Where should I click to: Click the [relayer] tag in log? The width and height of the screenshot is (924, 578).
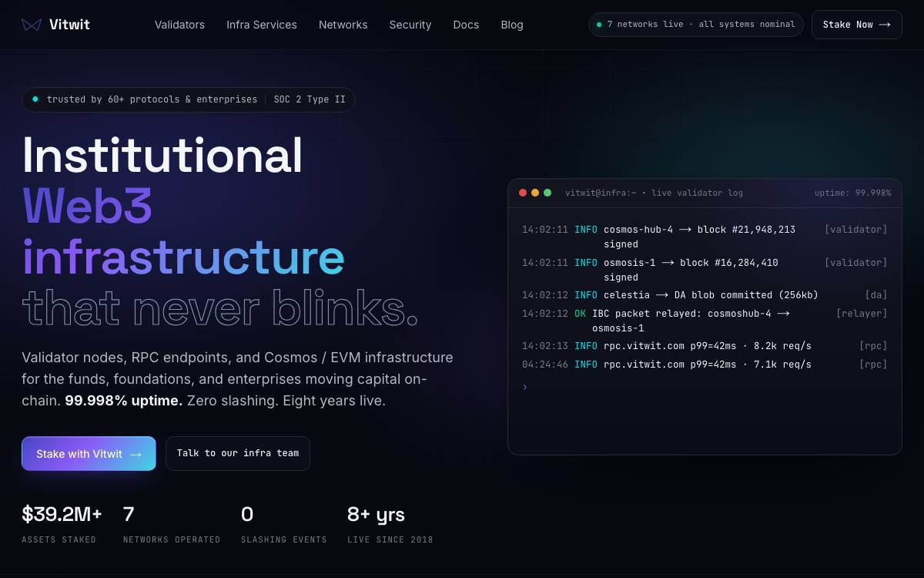click(862, 314)
